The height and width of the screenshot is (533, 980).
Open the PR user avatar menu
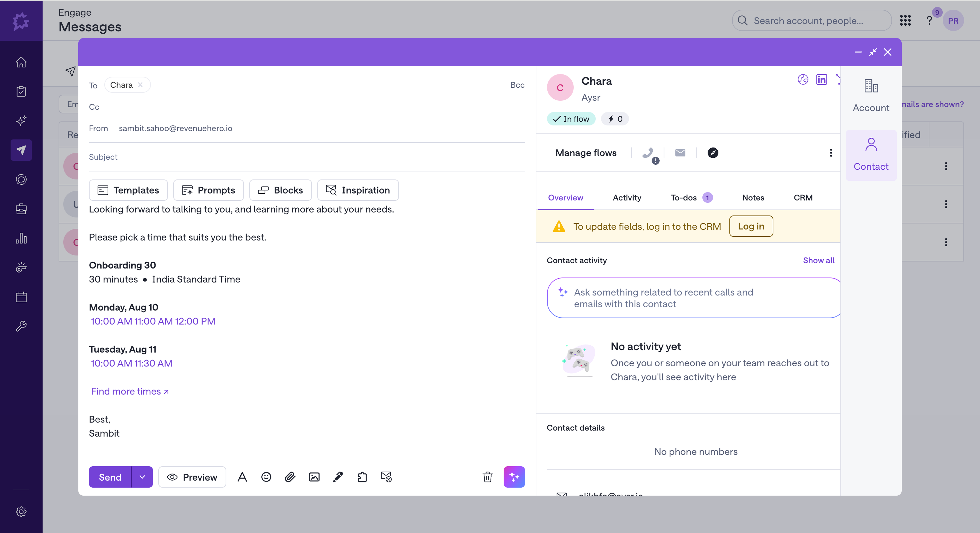click(953, 21)
